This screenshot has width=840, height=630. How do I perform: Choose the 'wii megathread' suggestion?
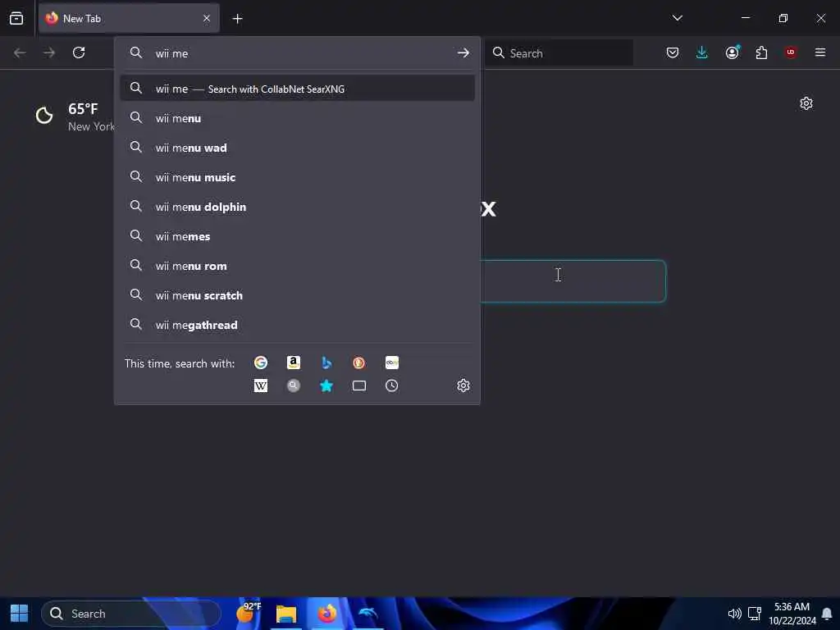(x=297, y=324)
